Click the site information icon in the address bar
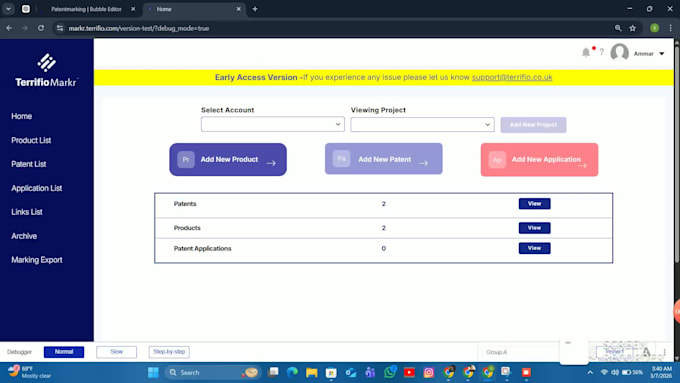 60,28
